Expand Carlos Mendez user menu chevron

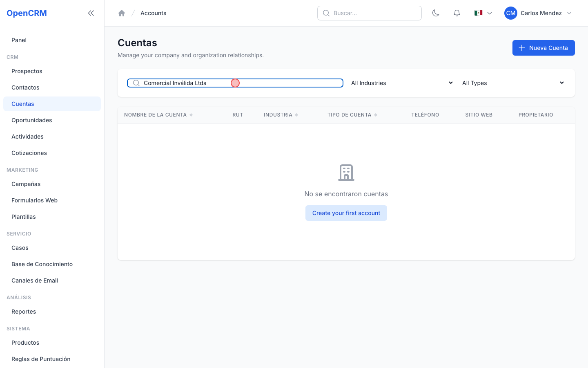click(x=569, y=13)
